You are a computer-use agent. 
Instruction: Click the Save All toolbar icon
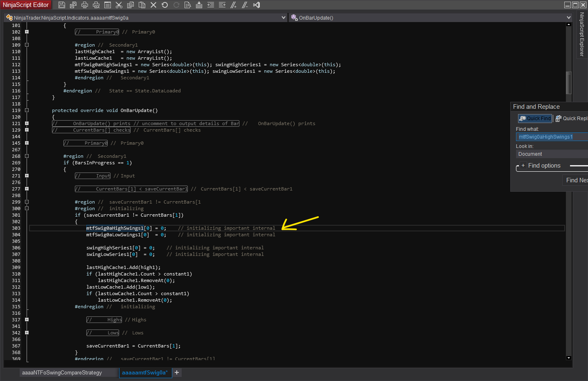73,5
